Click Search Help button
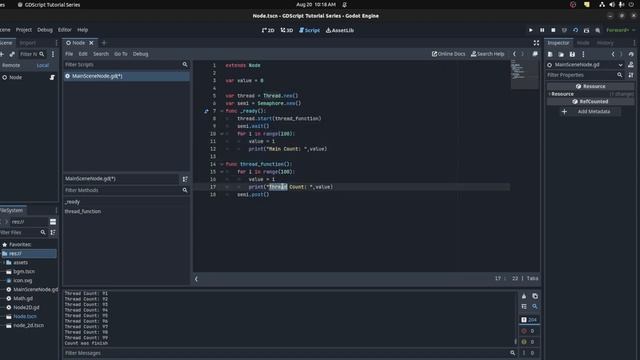The image size is (640, 360). [x=488, y=54]
